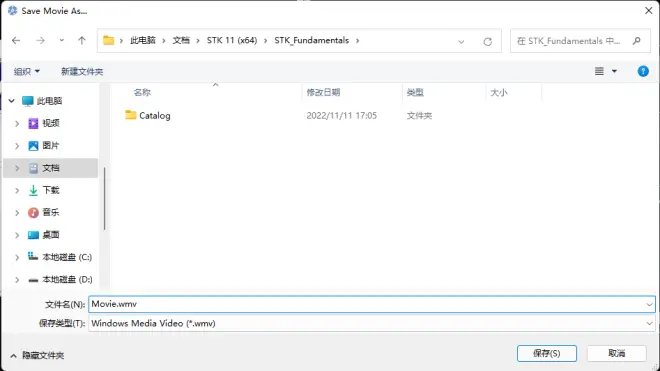Open address bar history dropdown
The height and width of the screenshot is (371, 660).
(461, 41)
